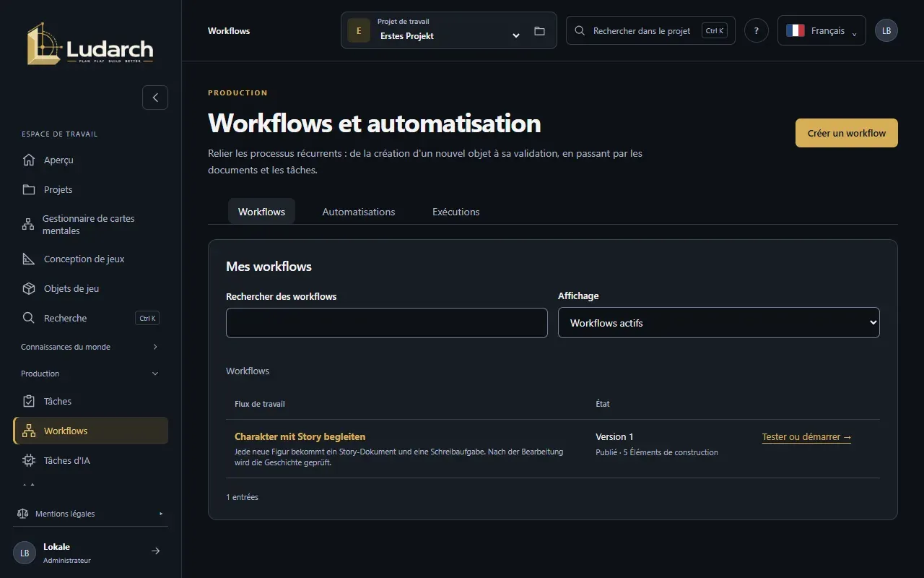Expand Connaissances du monde section

click(x=90, y=347)
